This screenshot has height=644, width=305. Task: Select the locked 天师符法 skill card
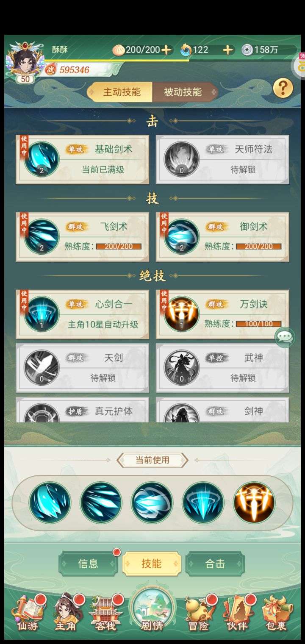click(x=222, y=159)
